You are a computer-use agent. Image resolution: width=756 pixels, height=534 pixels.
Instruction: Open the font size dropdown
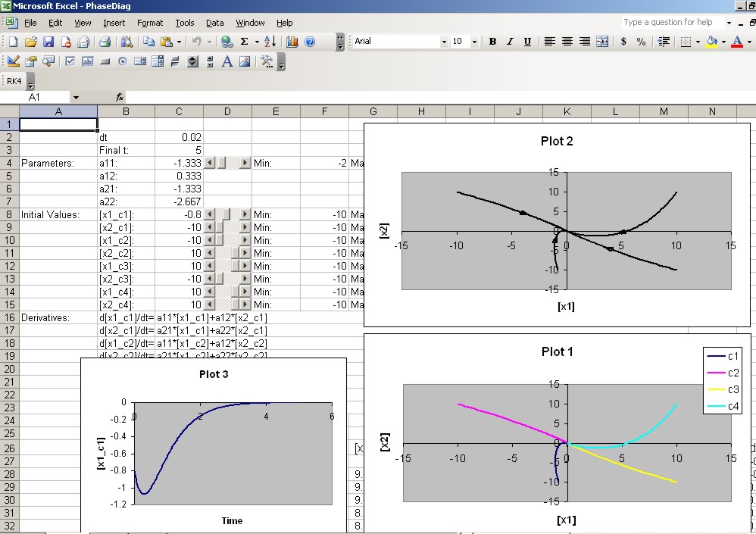pyautogui.click(x=474, y=42)
